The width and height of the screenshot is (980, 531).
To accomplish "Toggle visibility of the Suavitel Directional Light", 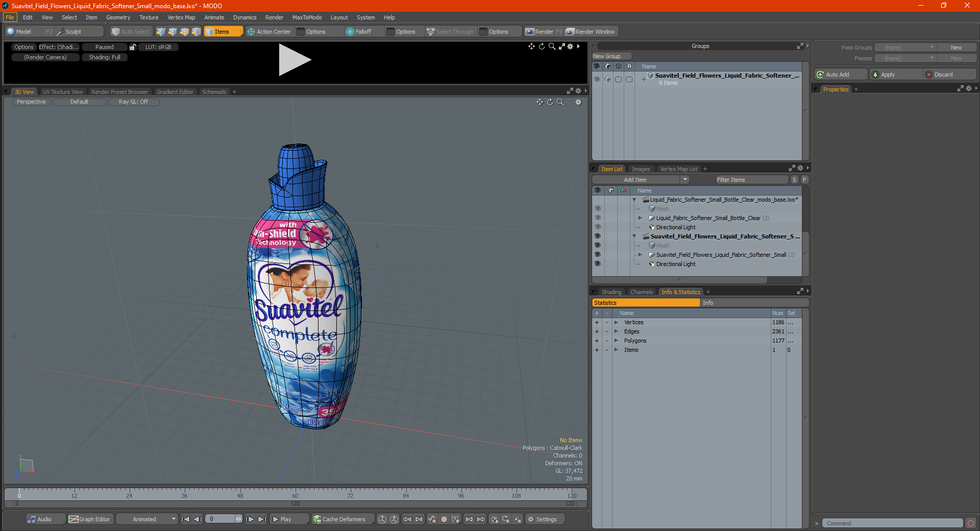I will pyautogui.click(x=597, y=264).
